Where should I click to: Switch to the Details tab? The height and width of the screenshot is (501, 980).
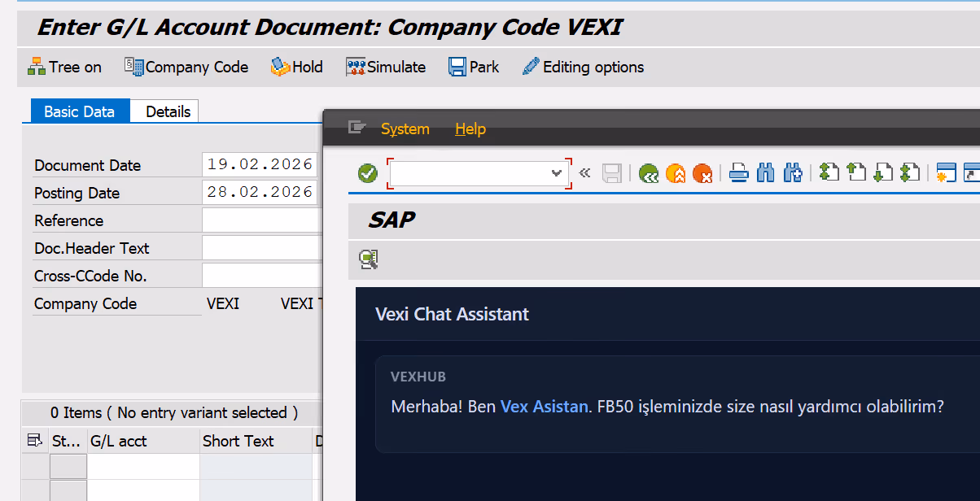pos(164,111)
